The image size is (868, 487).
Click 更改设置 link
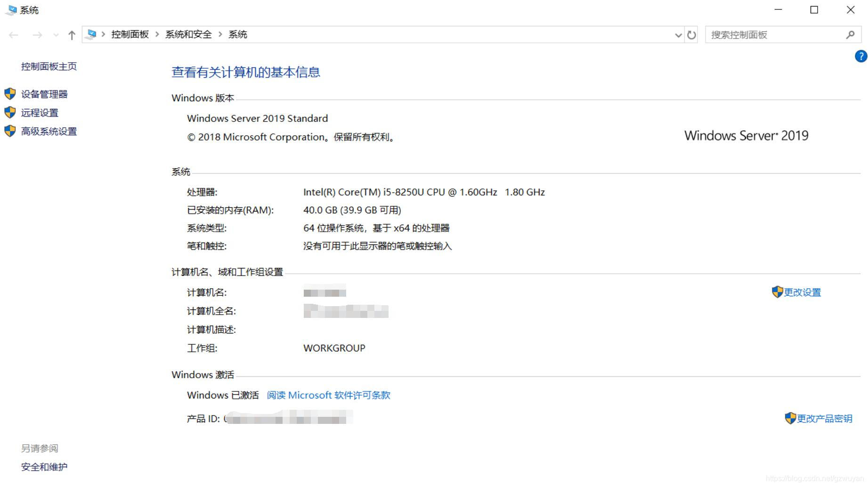802,292
